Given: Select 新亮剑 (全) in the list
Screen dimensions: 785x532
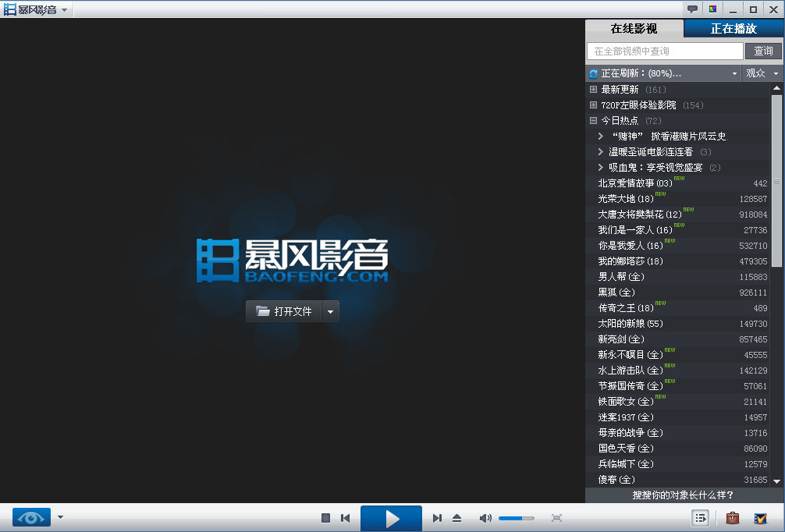Looking at the screenshot, I should coord(678,339).
